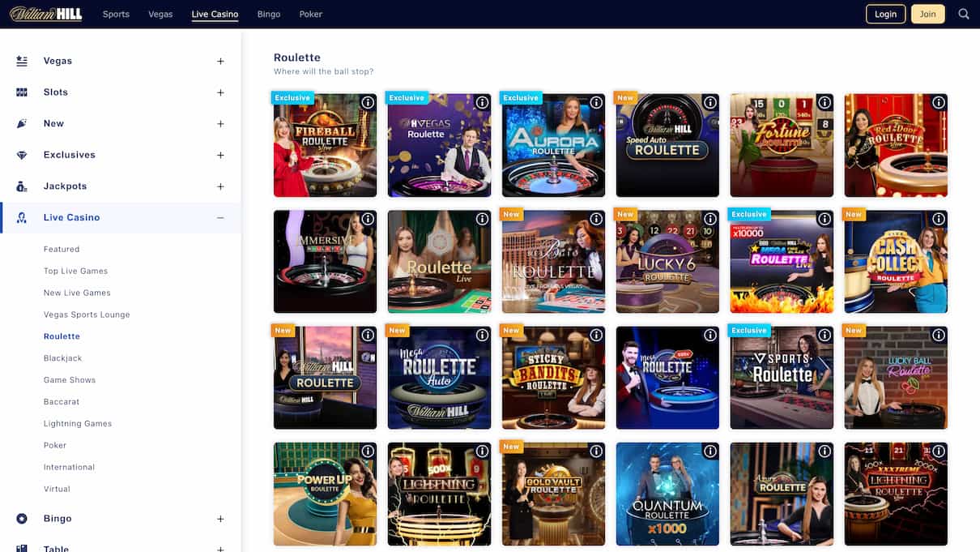
Task: Open info for Lucky 6 Roulette
Action: pos(710,219)
